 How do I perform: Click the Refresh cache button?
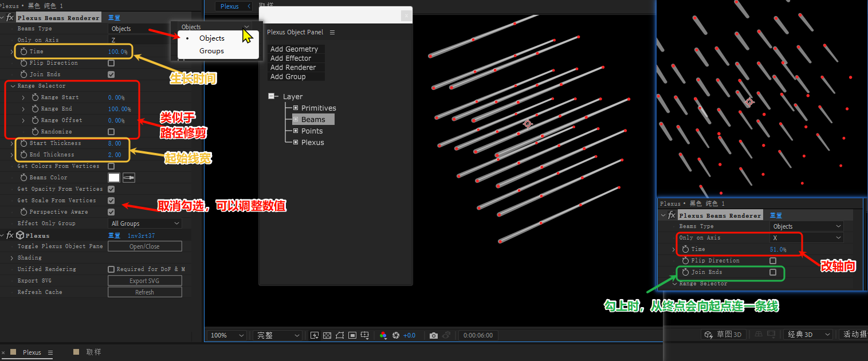click(145, 292)
